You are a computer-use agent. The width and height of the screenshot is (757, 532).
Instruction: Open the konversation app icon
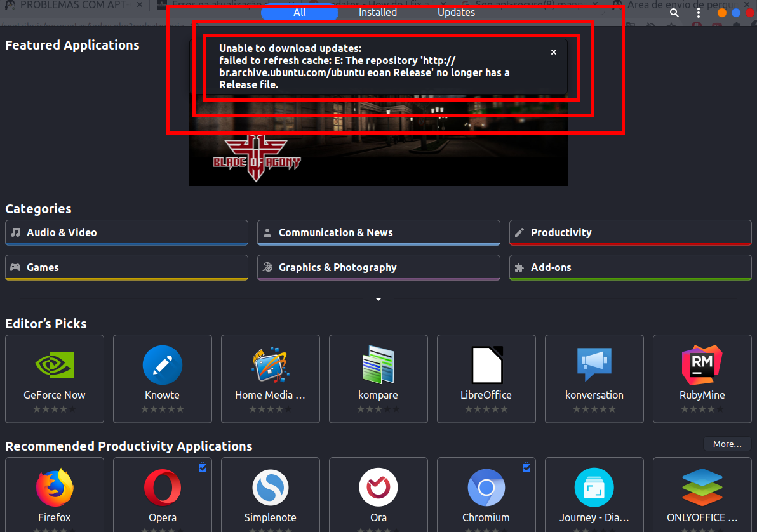pos(594,364)
